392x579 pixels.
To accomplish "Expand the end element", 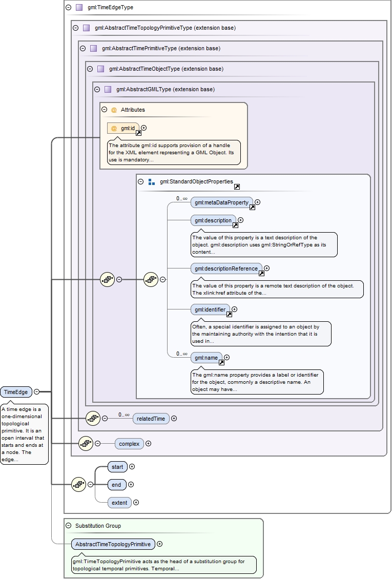I will pyautogui.click(x=131, y=485).
